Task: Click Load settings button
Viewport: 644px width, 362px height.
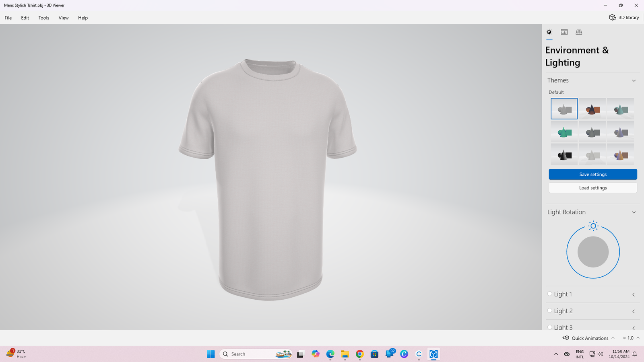Action: click(x=593, y=188)
